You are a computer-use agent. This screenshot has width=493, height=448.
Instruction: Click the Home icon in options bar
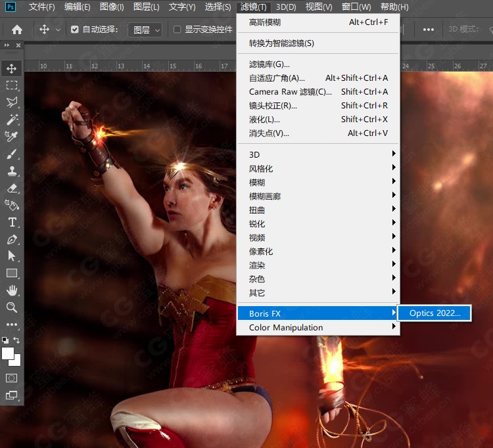17,30
